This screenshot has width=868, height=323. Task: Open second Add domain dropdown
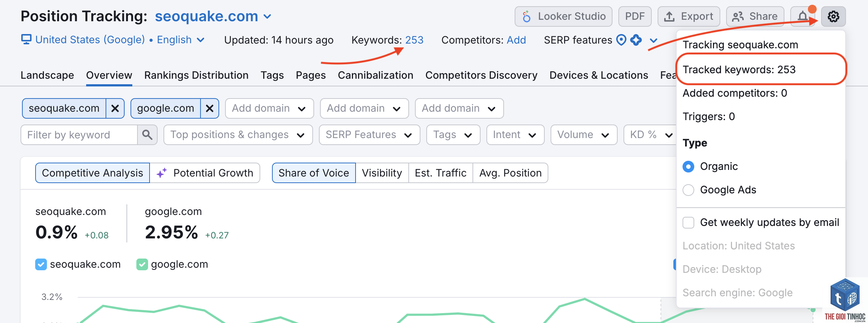click(364, 108)
